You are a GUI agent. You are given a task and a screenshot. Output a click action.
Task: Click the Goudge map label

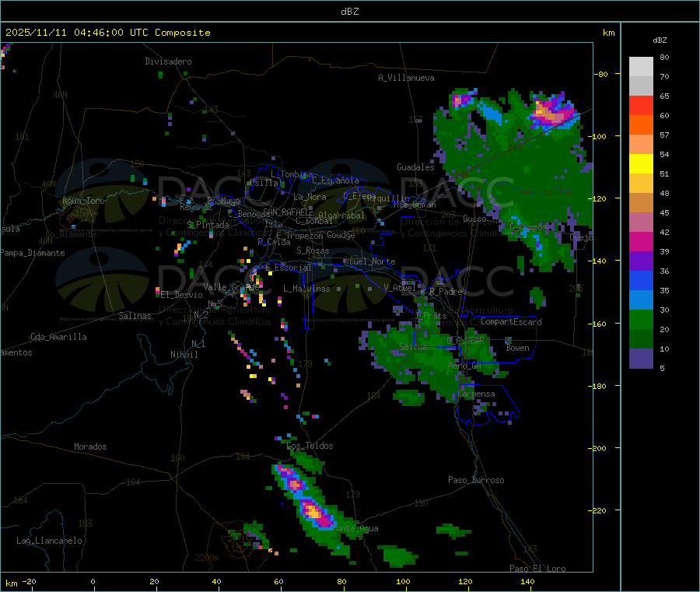341,235
